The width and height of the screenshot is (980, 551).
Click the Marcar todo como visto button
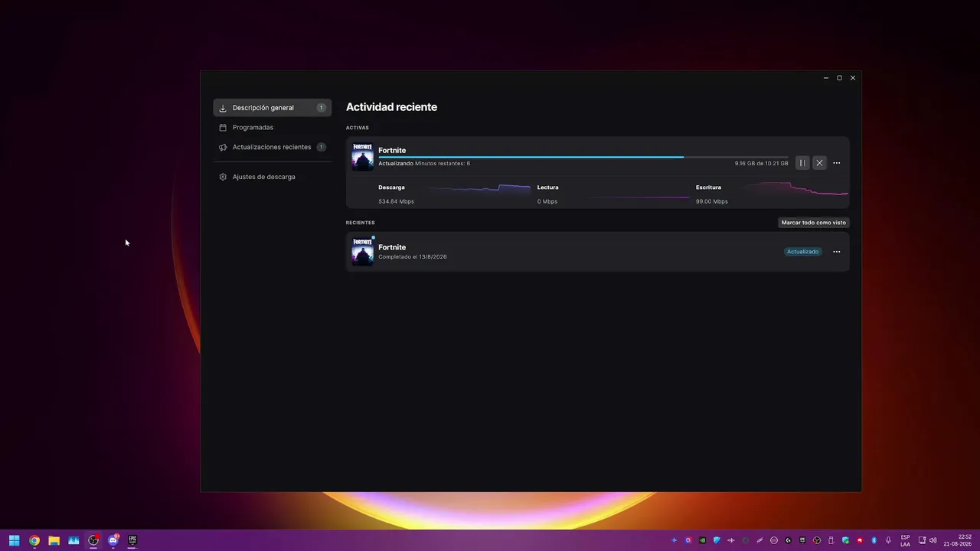point(814,223)
